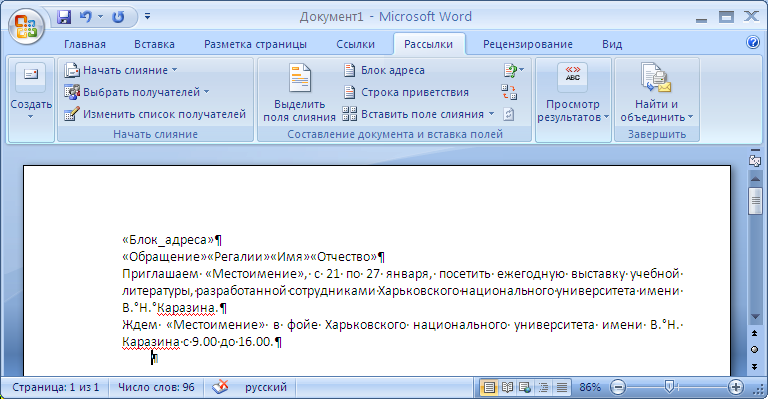Open the Создать envelope and labels menu

31,92
